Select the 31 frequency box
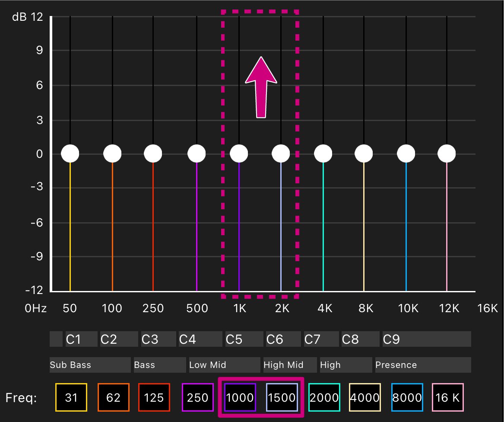The image size is (504, 422). tap(71, 397)
